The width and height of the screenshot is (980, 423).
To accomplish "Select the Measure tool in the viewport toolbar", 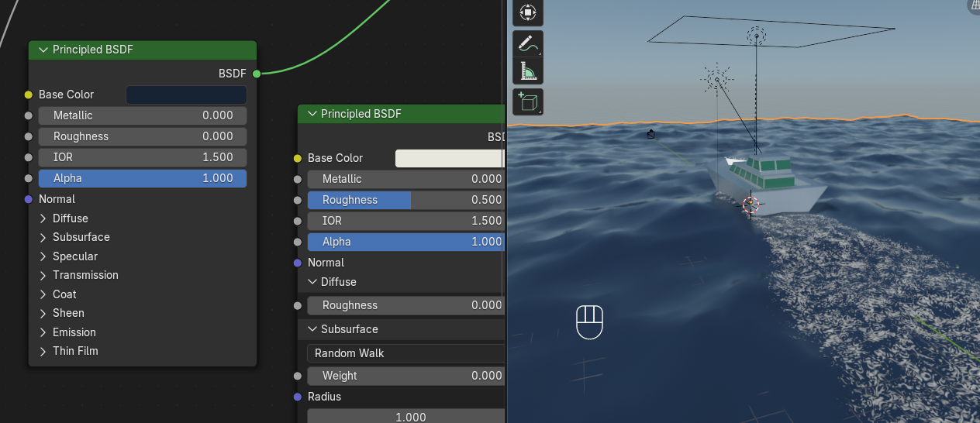I will (528, 71).
